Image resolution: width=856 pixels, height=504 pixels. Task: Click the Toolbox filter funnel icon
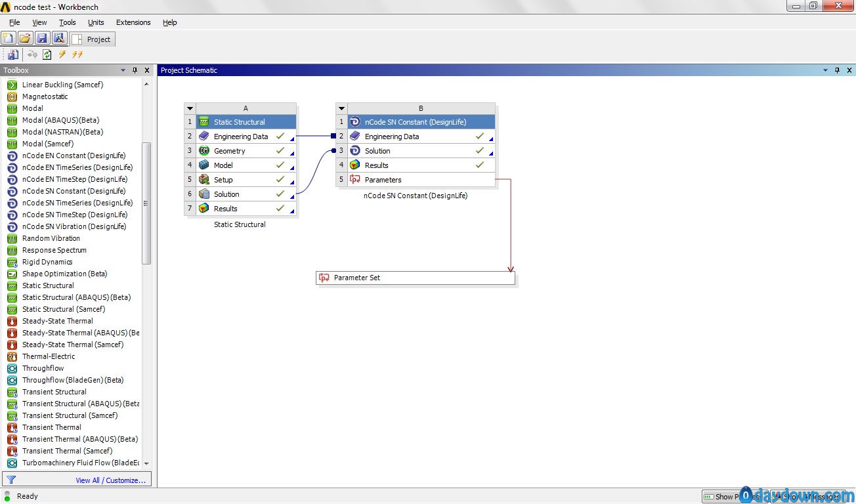click(x=11, y=480)
